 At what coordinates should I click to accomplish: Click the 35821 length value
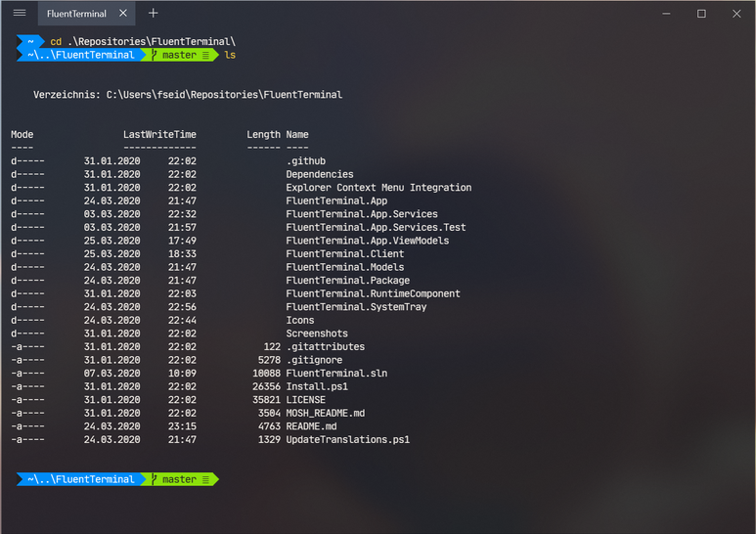click(266, 400)
